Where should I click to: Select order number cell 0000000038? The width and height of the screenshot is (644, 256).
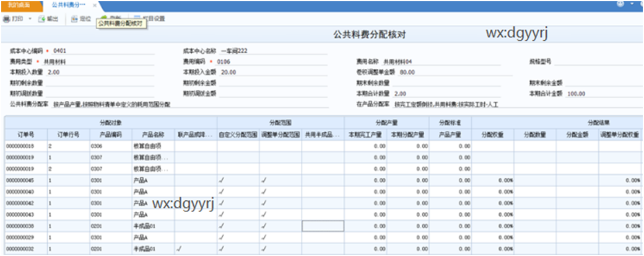(x=25, y=226)
